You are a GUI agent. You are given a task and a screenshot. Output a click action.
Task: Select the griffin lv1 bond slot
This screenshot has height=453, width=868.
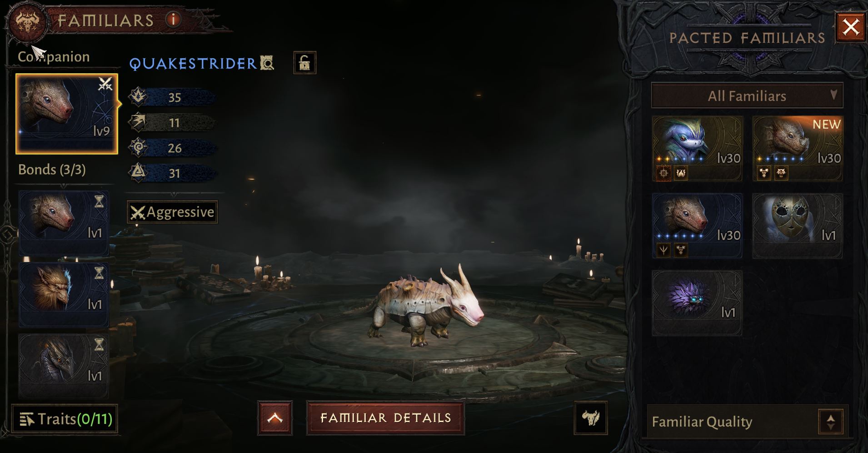pos(64,294)
